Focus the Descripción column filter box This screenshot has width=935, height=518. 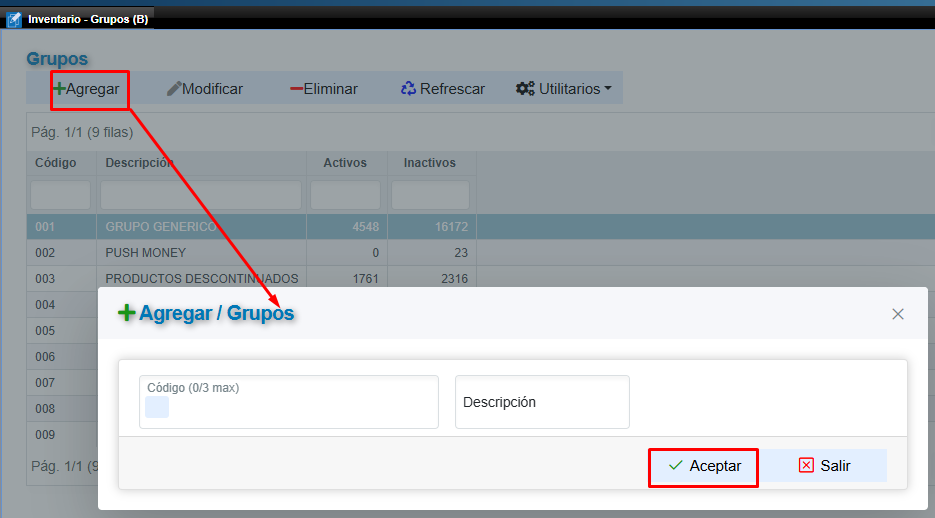click(201, 195)
